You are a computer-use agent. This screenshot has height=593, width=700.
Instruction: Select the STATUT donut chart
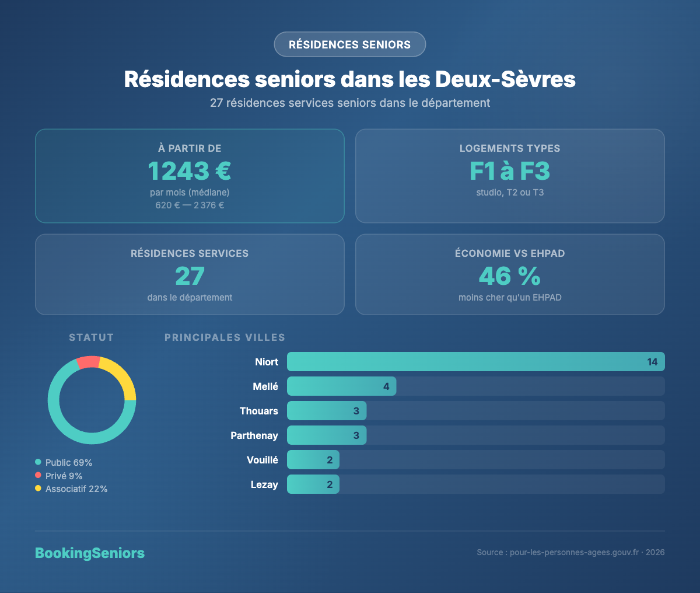tap(92, 400)
